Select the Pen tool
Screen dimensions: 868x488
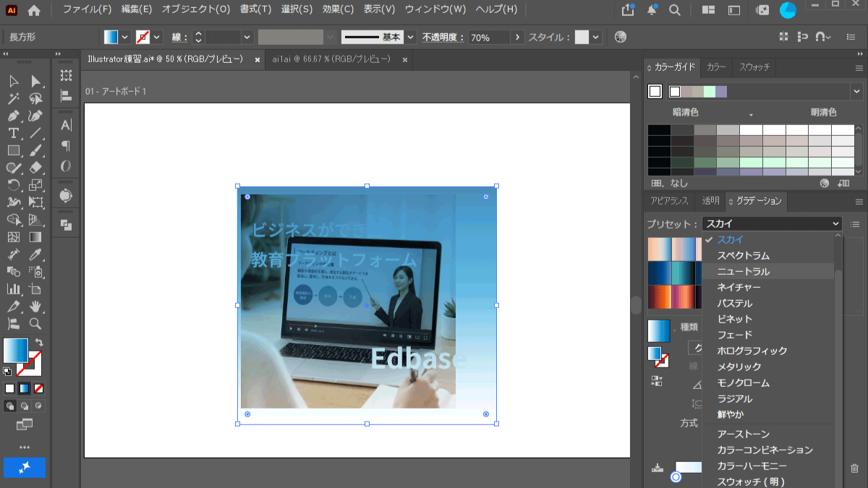13,116
